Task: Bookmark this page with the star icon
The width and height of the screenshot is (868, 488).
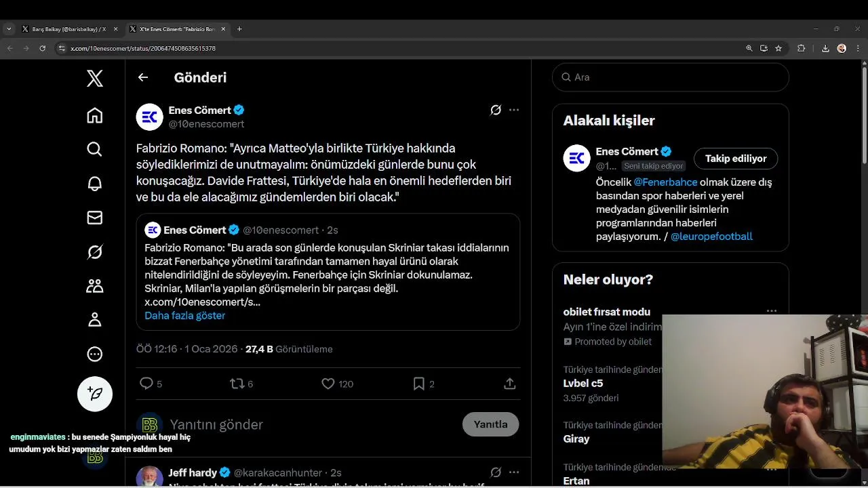Action: [x=778, y=48]
